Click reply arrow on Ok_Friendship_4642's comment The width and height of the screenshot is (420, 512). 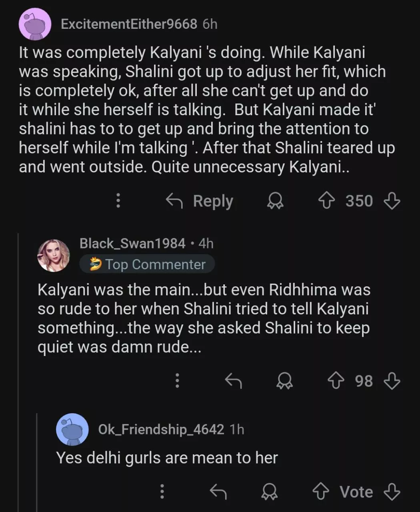(218, 492)
